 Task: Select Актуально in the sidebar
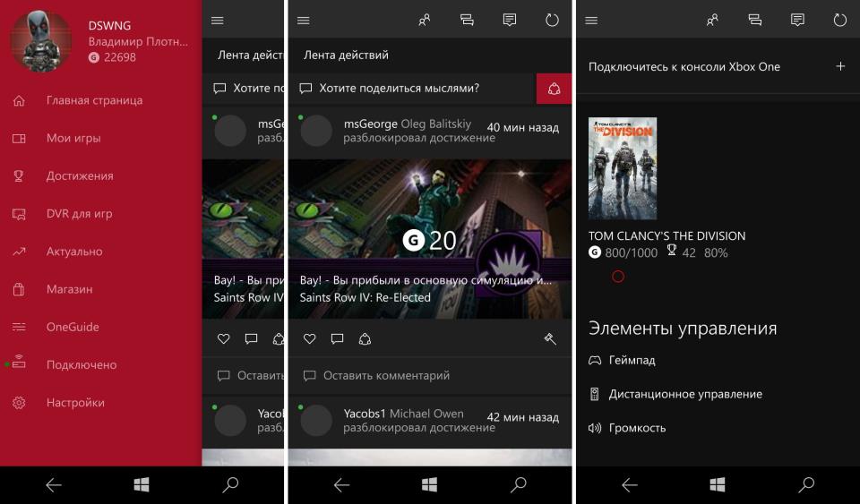(74, 252)
